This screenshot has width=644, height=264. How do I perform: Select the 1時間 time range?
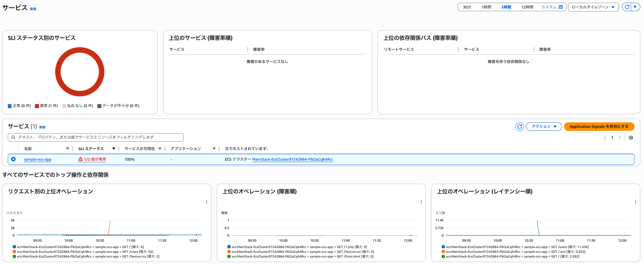(x=486, y=7)
